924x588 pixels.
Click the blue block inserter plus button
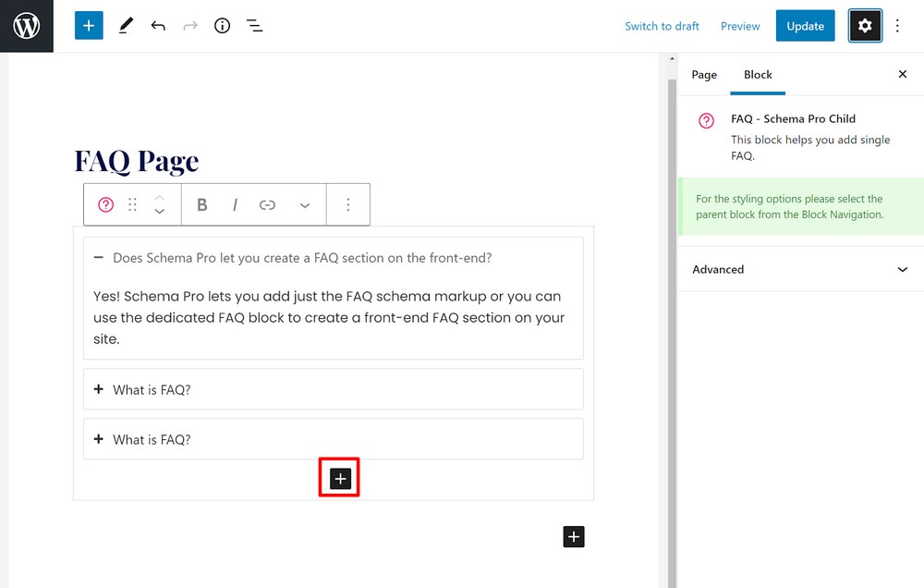click(x=89, y=25)
